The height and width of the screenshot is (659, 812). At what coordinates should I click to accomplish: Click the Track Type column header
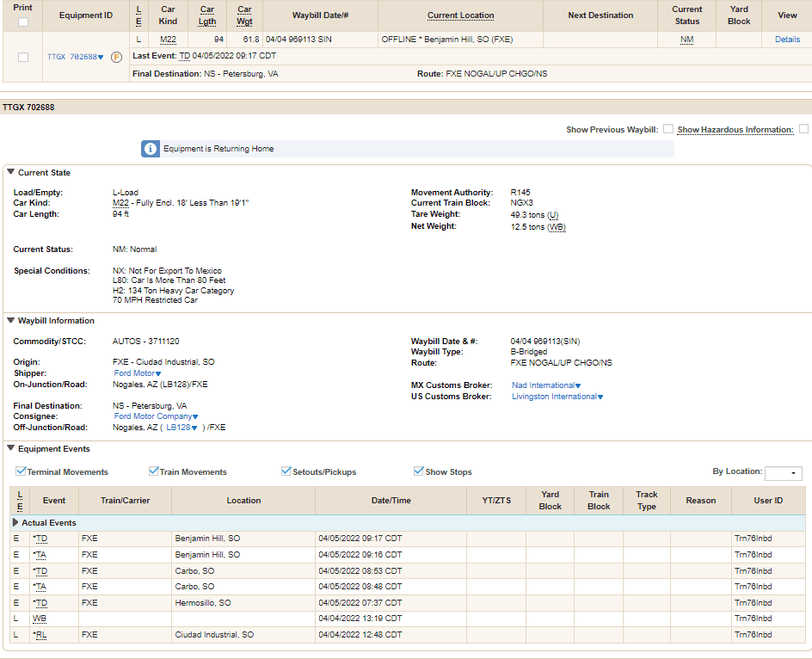tap(647, 501)
